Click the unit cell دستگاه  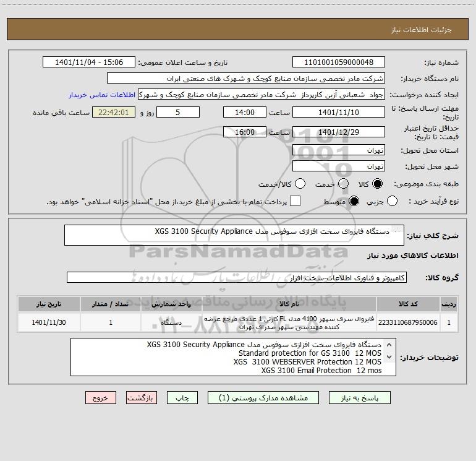(171, 322)
